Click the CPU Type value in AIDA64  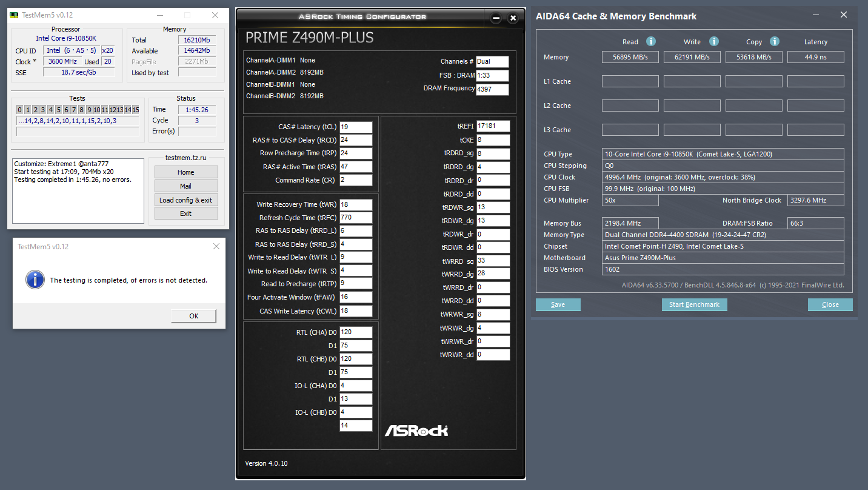pos(723,154)
